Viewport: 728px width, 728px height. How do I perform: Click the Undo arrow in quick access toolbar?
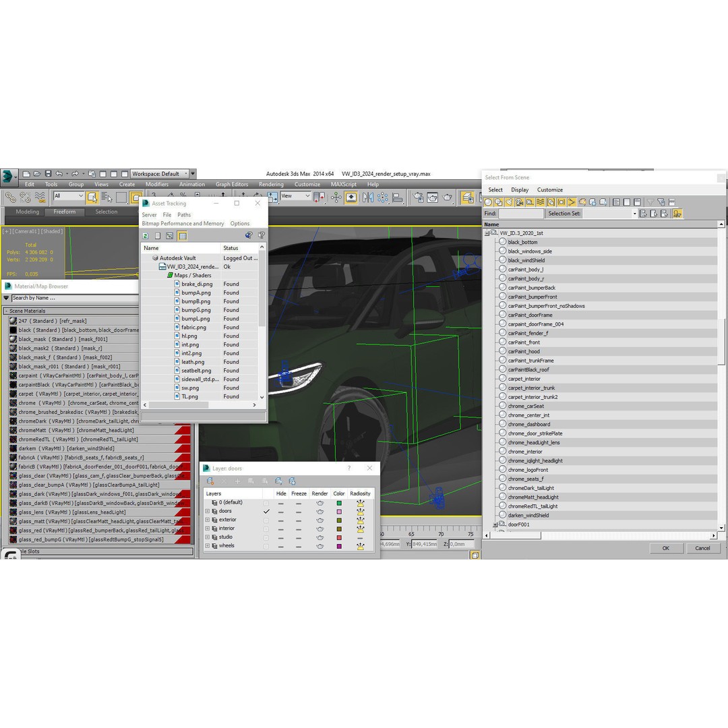click(59, 174)
